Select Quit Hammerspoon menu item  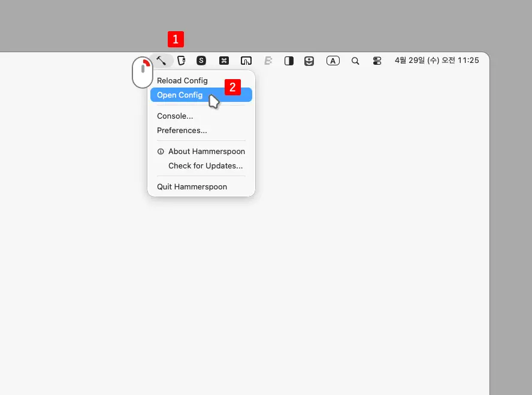point(201,186)
